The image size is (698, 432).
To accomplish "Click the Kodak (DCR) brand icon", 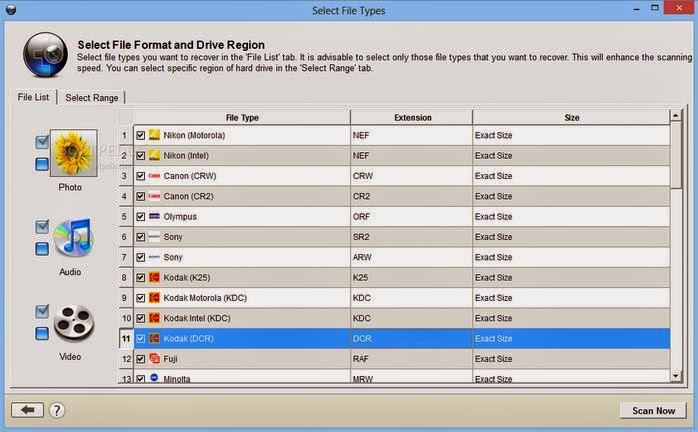I will point(154,338).
